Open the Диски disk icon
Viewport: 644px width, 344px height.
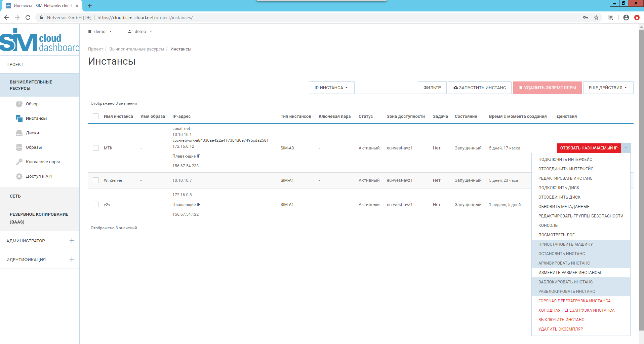(x=19, y=133)
